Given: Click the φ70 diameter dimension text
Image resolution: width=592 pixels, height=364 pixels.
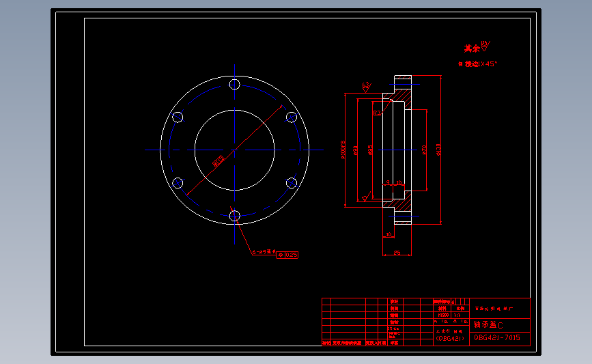Looking at the screenshot, I should [x=424, y=150].
